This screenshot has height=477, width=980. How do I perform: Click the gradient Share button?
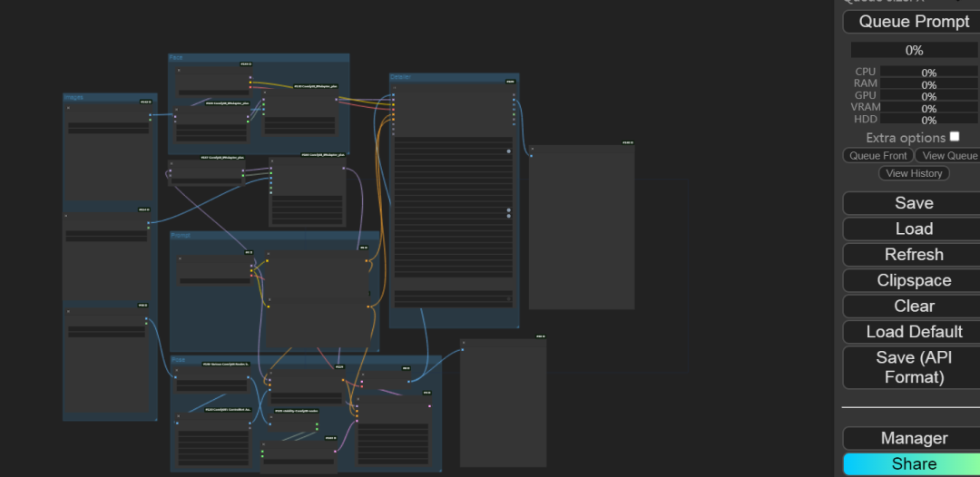click(913, 464)
